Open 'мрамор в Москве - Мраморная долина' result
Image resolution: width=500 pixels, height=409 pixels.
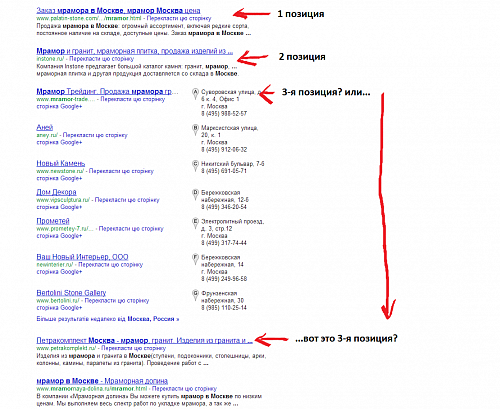click(102, 381)
